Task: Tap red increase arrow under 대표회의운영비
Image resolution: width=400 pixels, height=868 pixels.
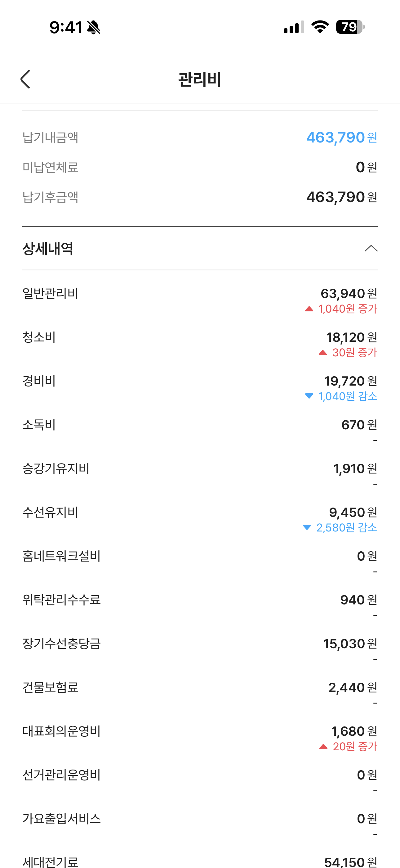Action: click(x=323, y=747)
